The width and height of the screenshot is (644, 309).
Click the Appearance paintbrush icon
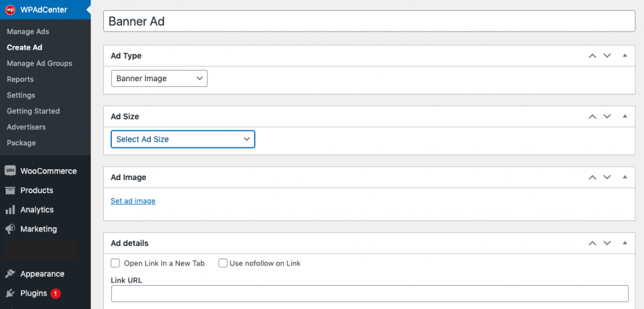pyautogui.click(x=10, y=274)
